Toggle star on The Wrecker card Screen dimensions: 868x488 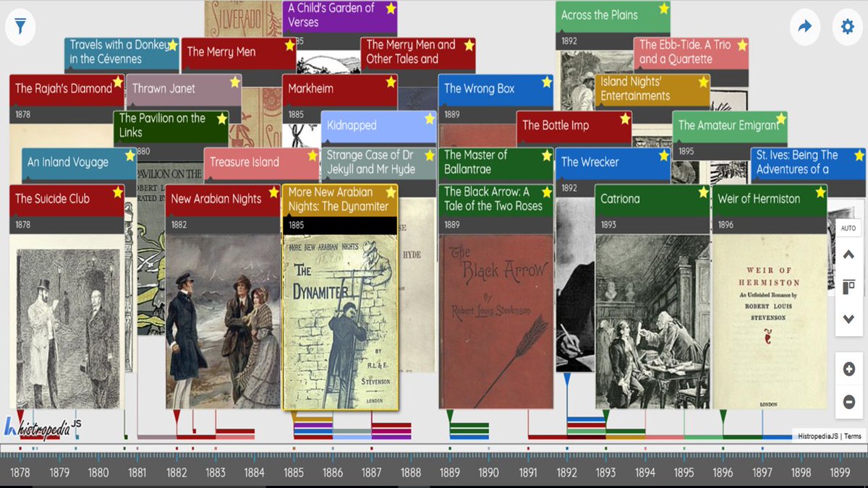point(664,155)
